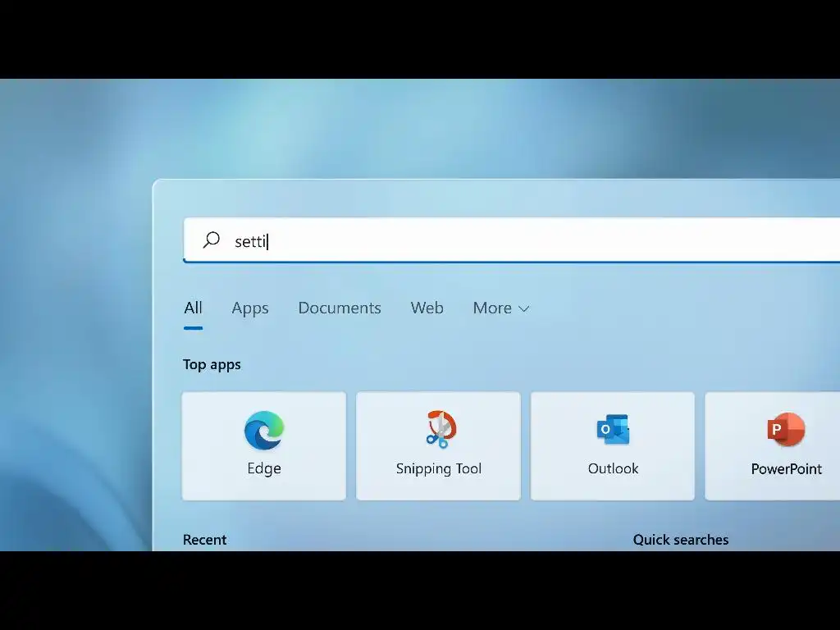Click the 'Snipping Tool' tile label
The width and height of the screenshot is (840, 630).
click(439, 468)
